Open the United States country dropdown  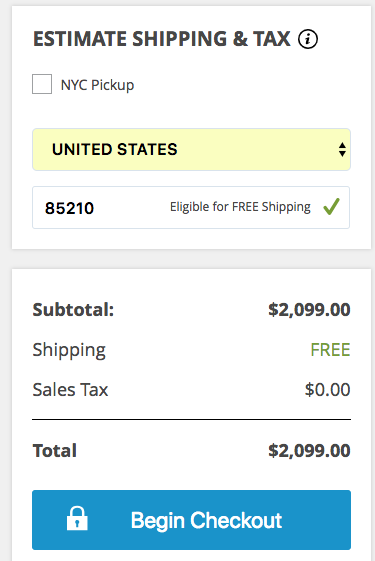191,150
